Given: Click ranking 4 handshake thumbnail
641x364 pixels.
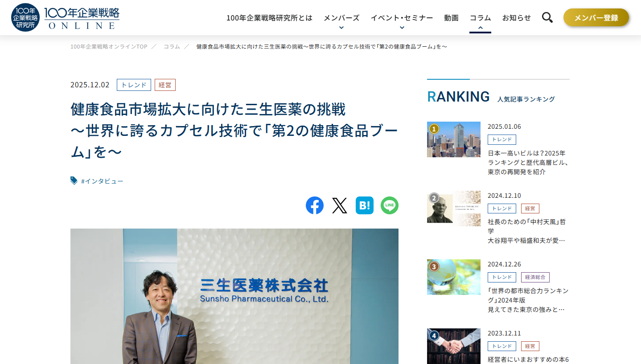Looking at the screenshot, I should pos(454,346).
